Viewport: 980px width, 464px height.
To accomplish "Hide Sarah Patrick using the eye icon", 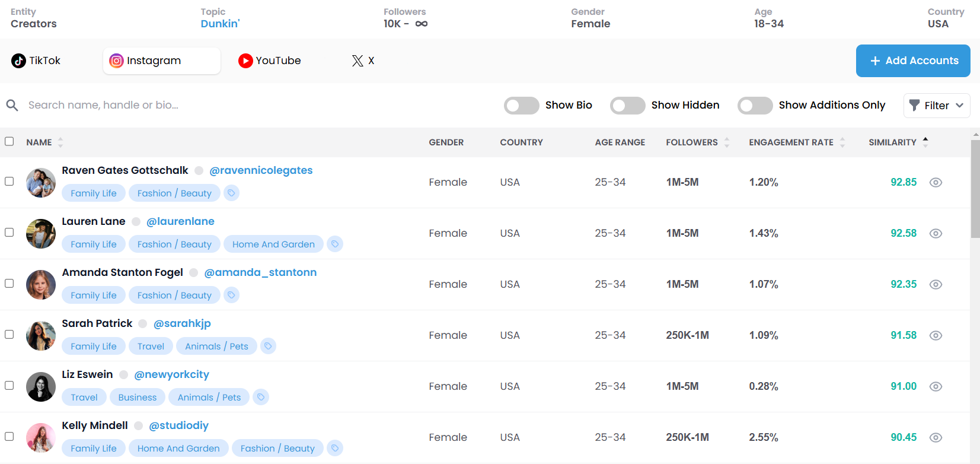I will (936, 335).
